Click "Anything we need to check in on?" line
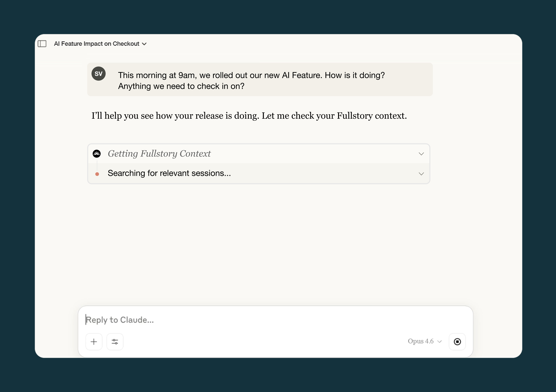 pyautogui.click(x=181, y=86)
